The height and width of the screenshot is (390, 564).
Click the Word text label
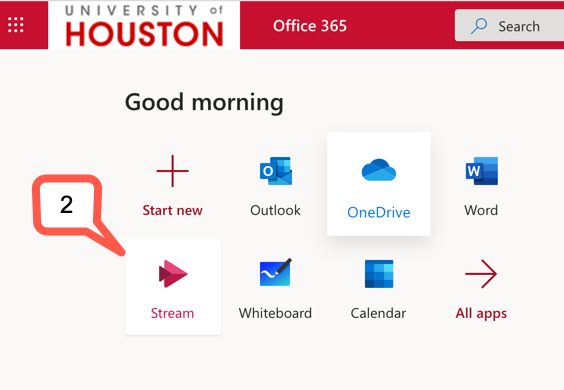tap(481, 210)
